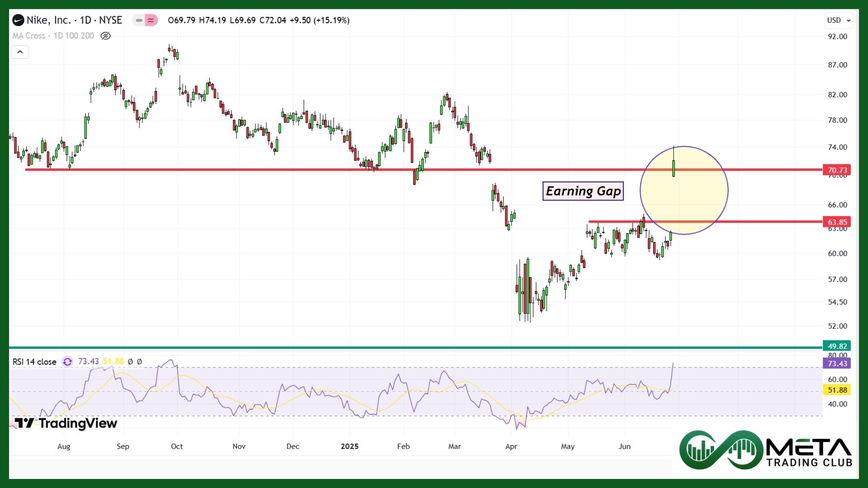Click the purple 73.43 RSI value label

point(837,363)
